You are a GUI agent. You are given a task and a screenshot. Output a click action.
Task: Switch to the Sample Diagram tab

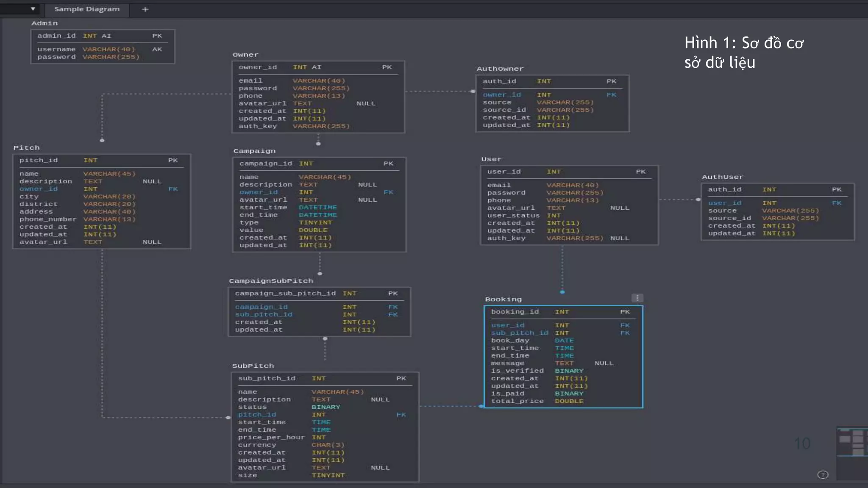pos(87,9)
